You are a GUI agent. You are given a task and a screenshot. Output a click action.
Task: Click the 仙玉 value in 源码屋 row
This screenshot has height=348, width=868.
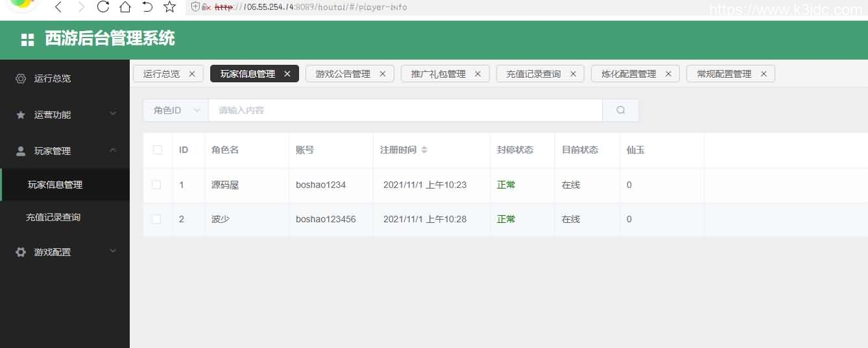click(629, 185)
